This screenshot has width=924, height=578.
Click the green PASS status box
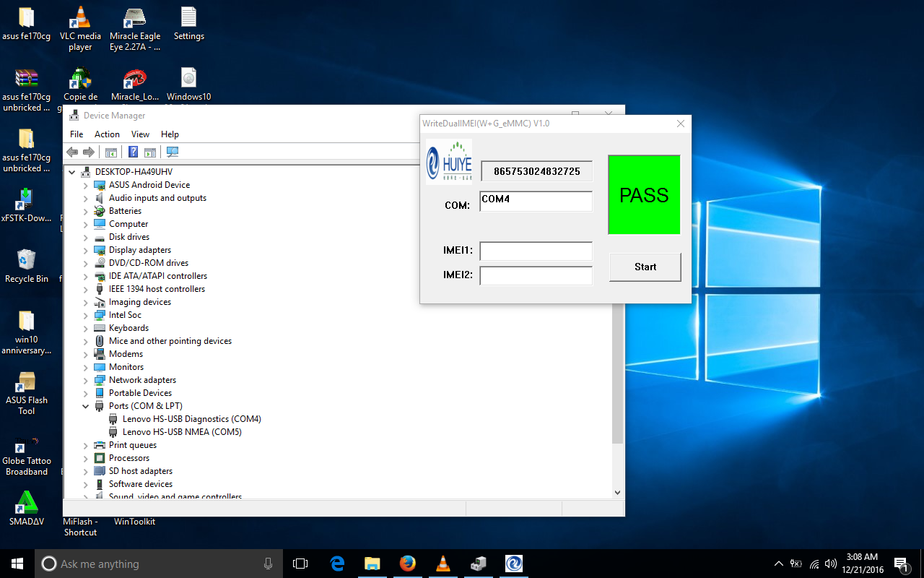pos(644,194)
